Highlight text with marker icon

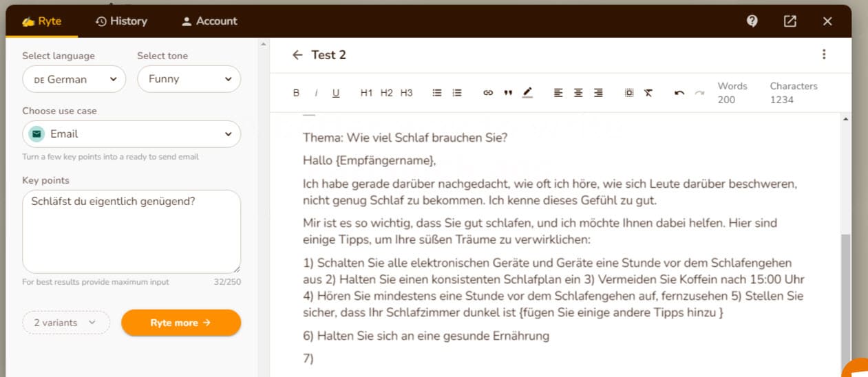tap(527, 93)
